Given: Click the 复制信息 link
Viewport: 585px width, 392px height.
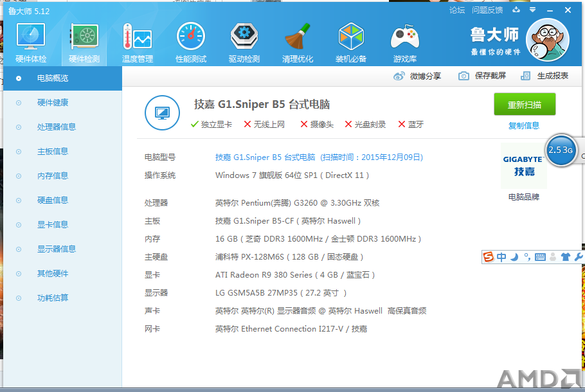Looking at the screenshot, I should (x=524, y=126).
